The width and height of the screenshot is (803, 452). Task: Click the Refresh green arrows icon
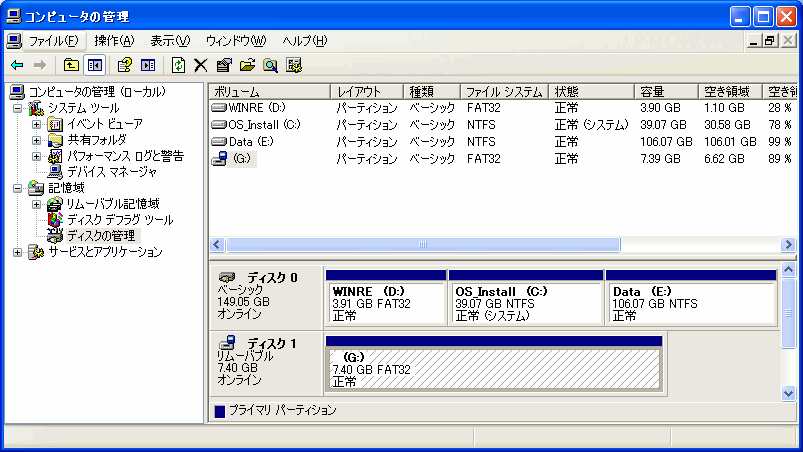point(178,65)
